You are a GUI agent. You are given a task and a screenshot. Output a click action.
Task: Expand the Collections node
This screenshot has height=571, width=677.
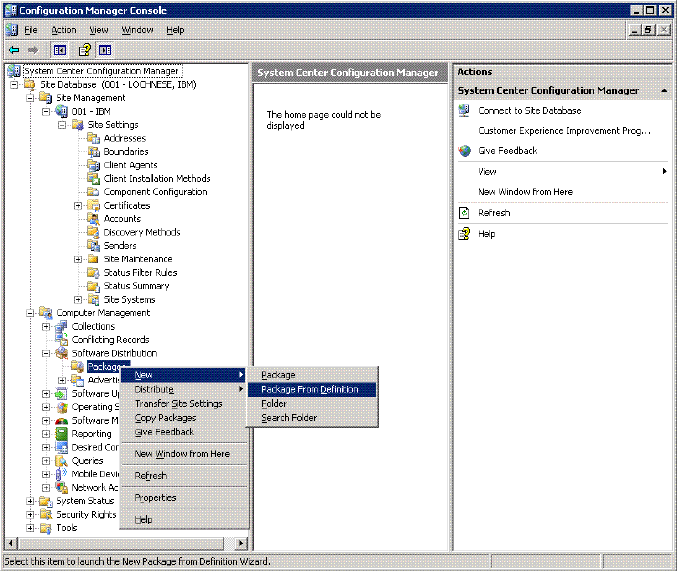(x=46, y=327)
